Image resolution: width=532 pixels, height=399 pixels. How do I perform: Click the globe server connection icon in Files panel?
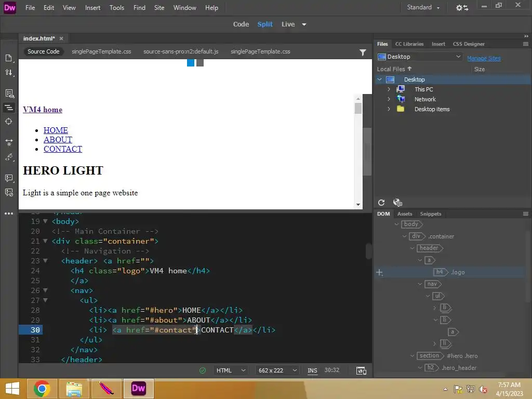[x=397, y=203]
